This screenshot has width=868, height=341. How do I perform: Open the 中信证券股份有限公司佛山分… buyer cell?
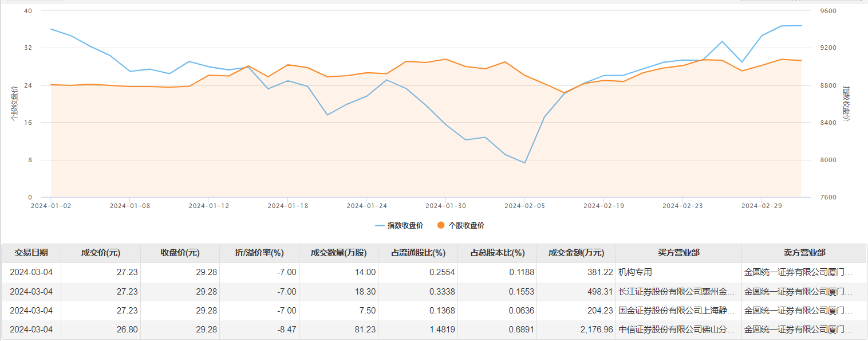[678, 330]
